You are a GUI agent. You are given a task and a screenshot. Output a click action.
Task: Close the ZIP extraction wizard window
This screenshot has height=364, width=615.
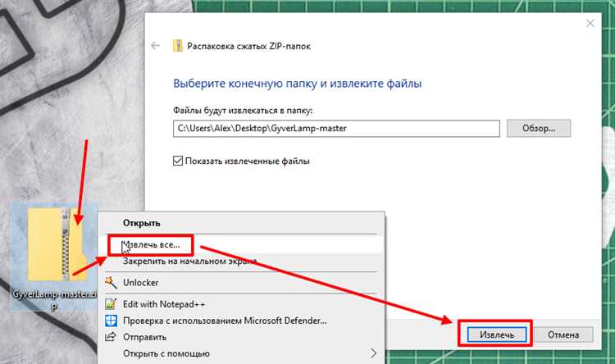point(590,23)
